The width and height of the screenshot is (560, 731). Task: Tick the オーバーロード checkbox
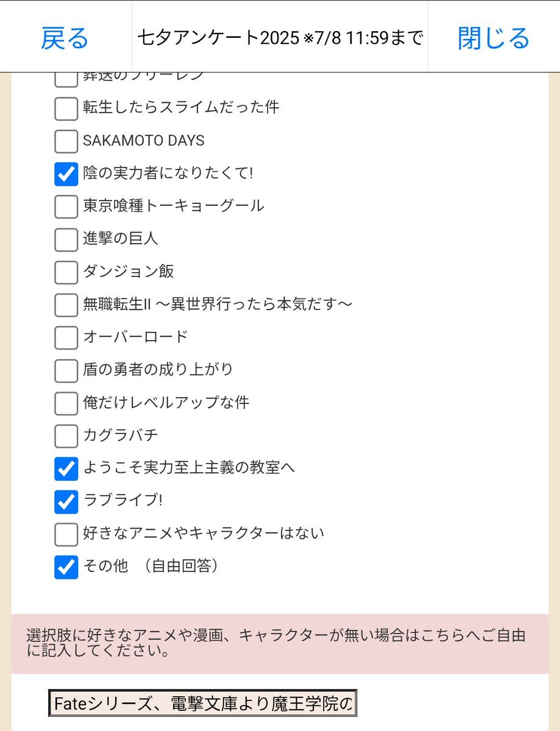(66, 337)
